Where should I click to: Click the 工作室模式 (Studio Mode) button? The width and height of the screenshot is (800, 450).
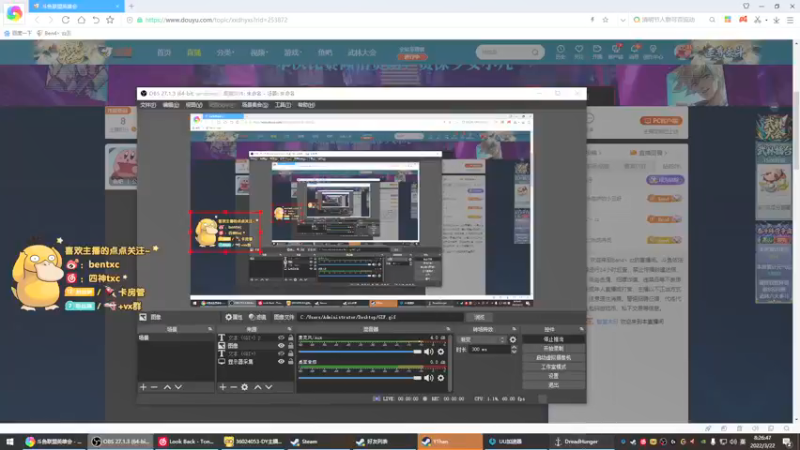tap(554, 367)
